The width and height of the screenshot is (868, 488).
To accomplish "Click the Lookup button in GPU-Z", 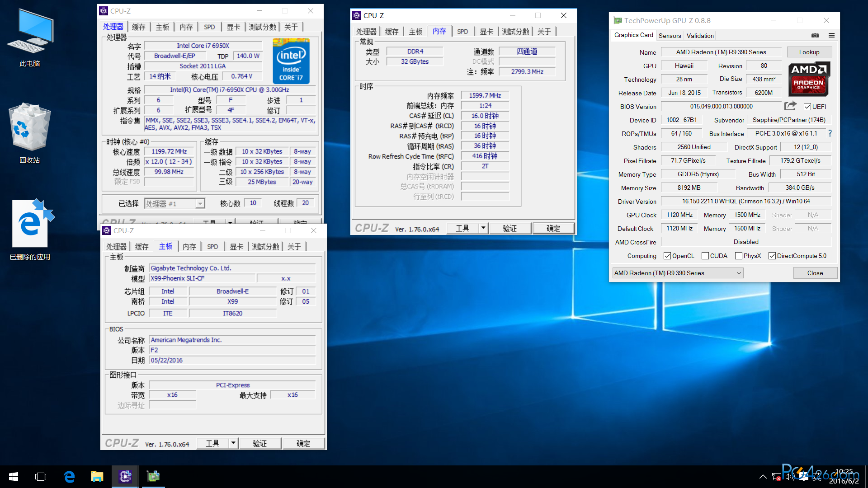I will 809,52.
